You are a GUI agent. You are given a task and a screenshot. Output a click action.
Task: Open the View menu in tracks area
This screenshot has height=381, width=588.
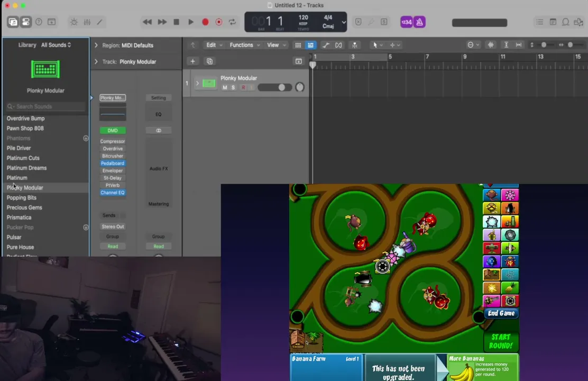pyautogui.click(x=276, y=45)
